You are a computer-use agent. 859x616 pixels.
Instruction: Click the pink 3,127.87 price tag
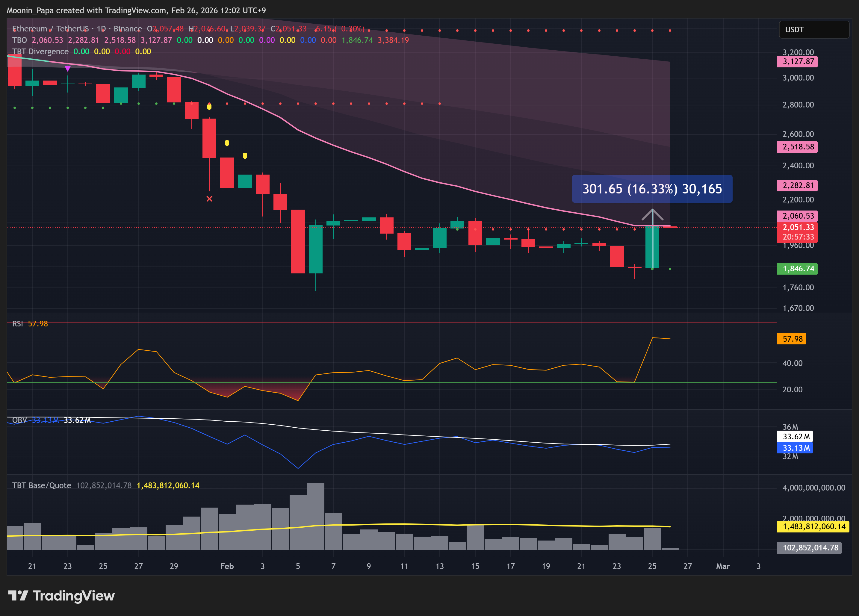798,62
